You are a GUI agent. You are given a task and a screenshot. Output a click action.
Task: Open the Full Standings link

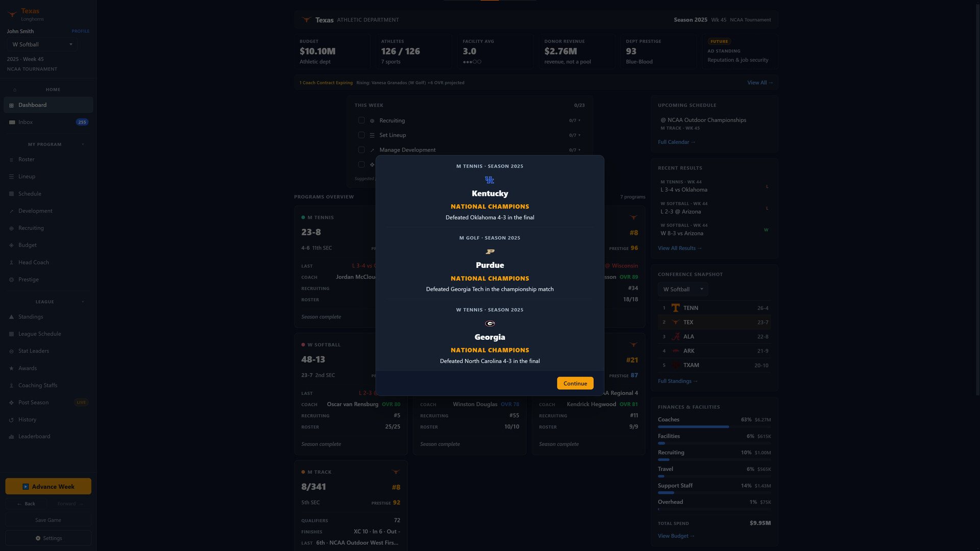point(677,381)
